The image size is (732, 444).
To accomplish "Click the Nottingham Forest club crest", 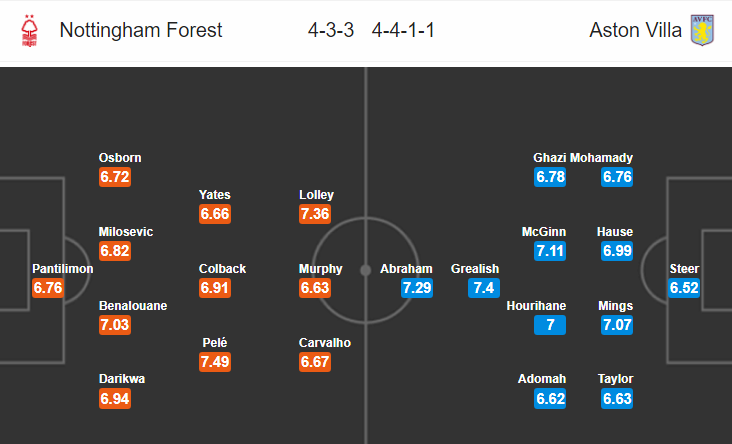I will [29, 30].
